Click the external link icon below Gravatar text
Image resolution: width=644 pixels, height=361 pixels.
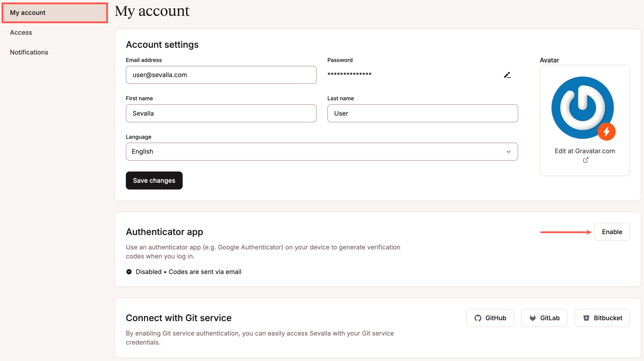pos(586,160)
